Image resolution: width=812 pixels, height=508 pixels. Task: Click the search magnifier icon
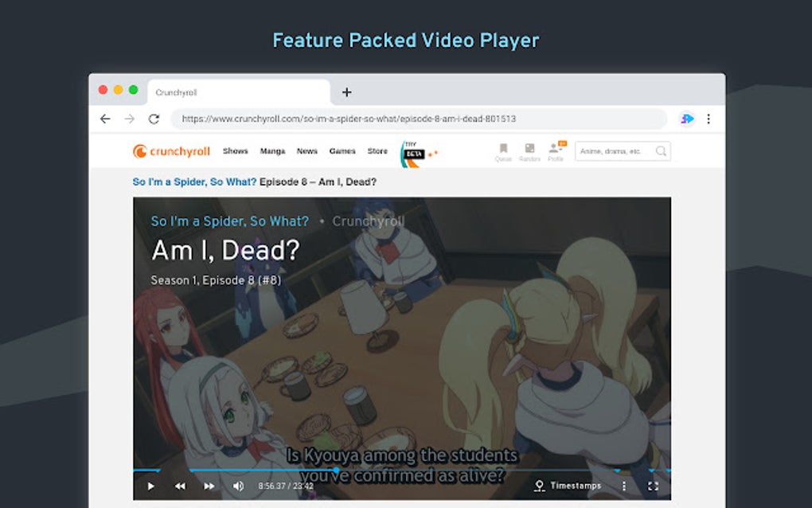pyautogui.click(x=661, y=151)
